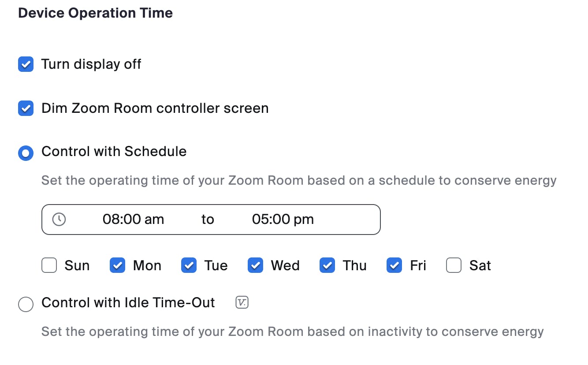Click the clock icon in the schedule time field
Viewport: 588px width, 365px height.
[59, 220]
